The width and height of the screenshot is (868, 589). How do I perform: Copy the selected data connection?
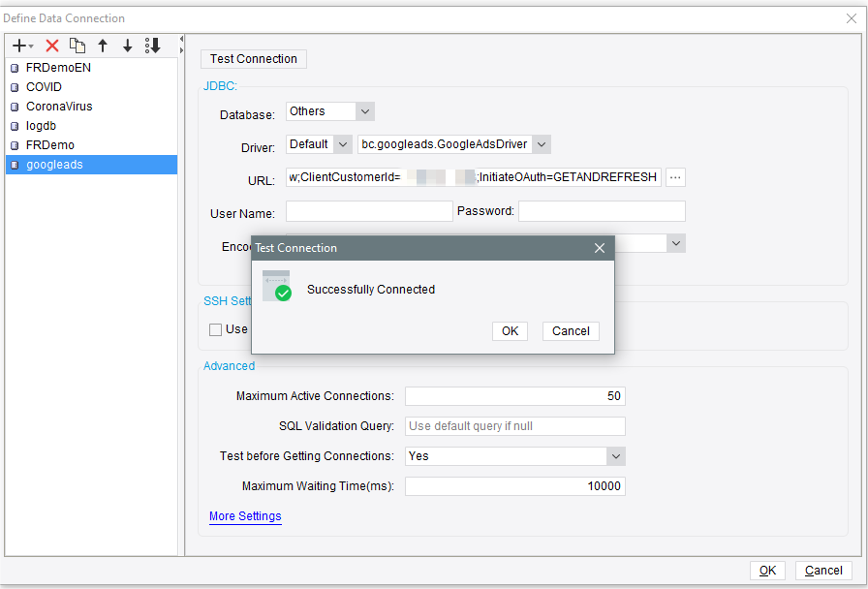pyautogui.click(x=77, y=45)
